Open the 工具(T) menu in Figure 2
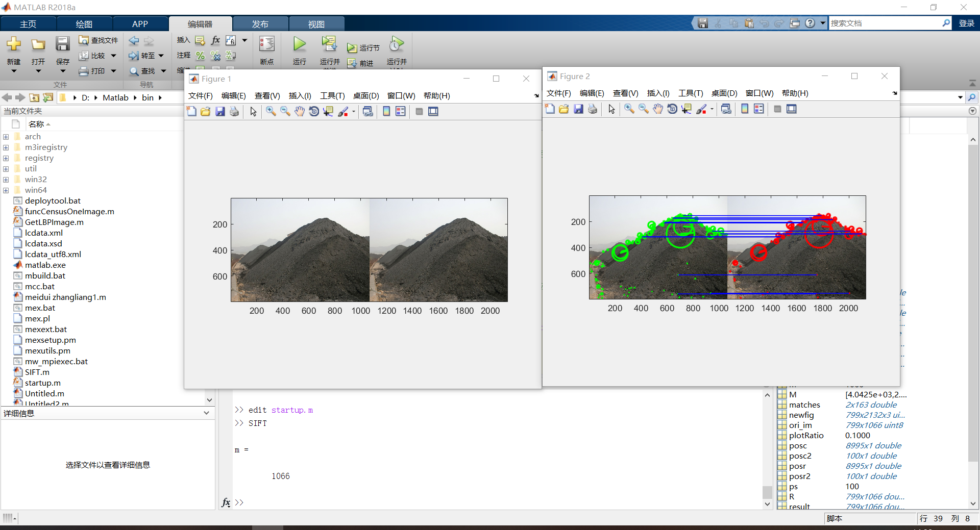Screen dimensions: 980x530 coord(690,93)
